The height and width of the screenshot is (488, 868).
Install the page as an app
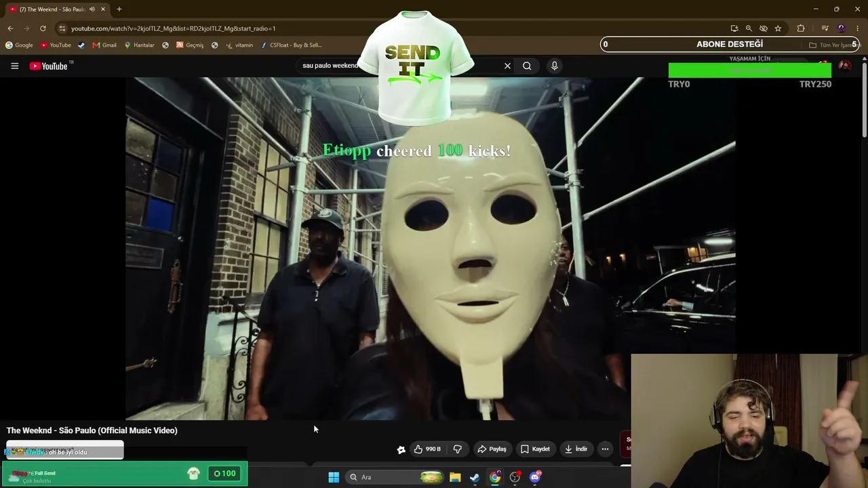coord(734,28)
